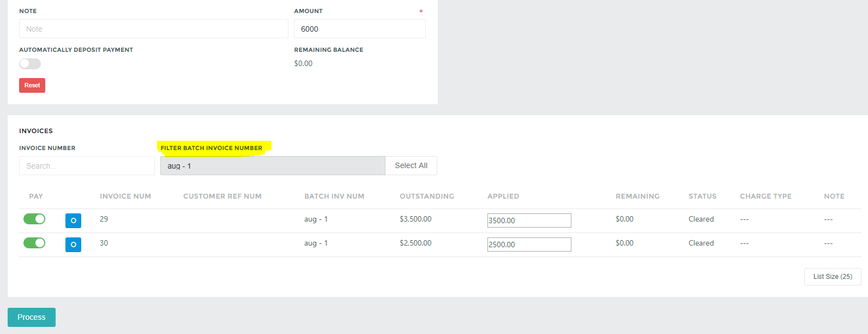Click the Remaining Balance value $0.00

304,63
